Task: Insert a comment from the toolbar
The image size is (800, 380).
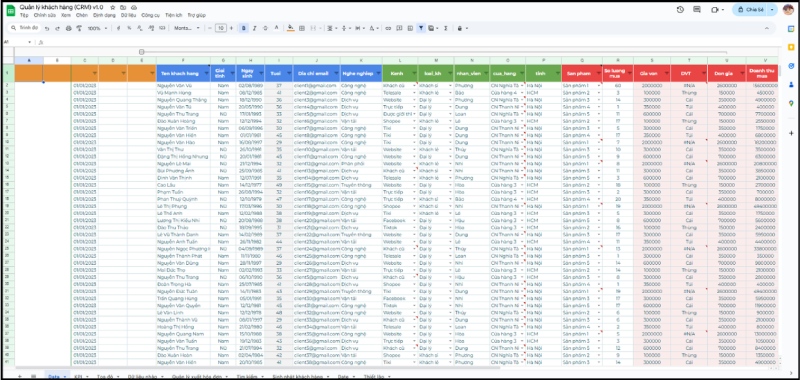Action: click(399, 29)
